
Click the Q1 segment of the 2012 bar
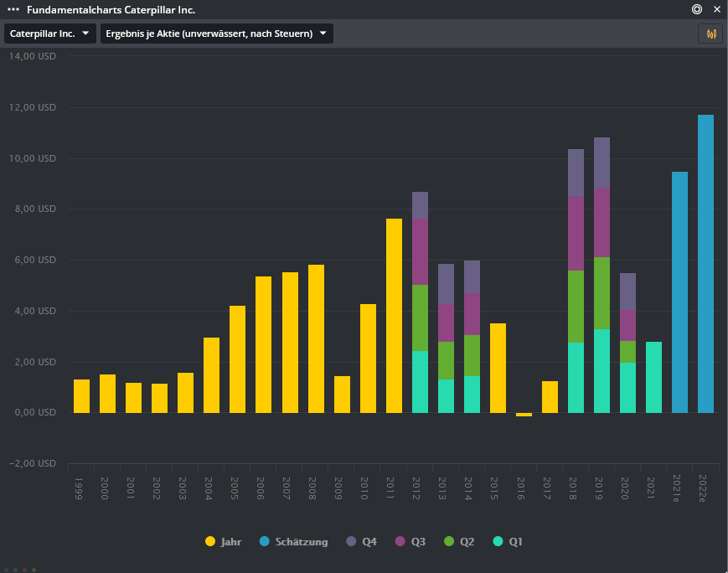[421, 382]
